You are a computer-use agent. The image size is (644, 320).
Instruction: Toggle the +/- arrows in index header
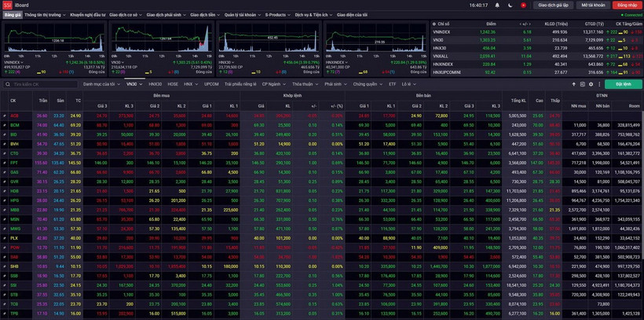point(527,24)
